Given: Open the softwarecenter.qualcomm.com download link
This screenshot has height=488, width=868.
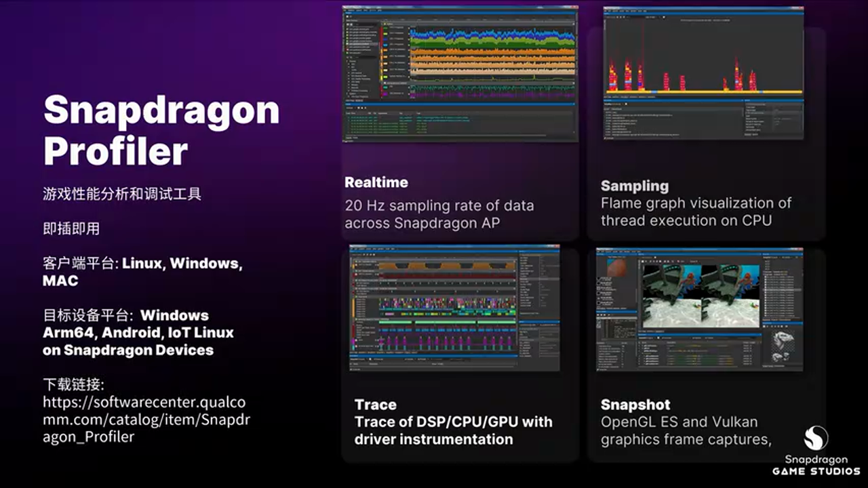Looking at the screenshot, I should (x=146, y=420).
